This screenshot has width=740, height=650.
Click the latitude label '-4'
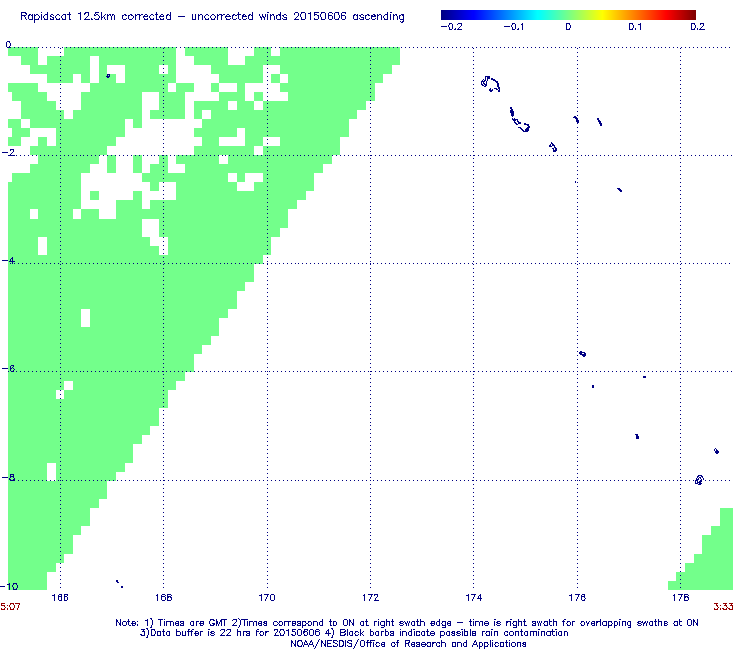coord(8,261)
